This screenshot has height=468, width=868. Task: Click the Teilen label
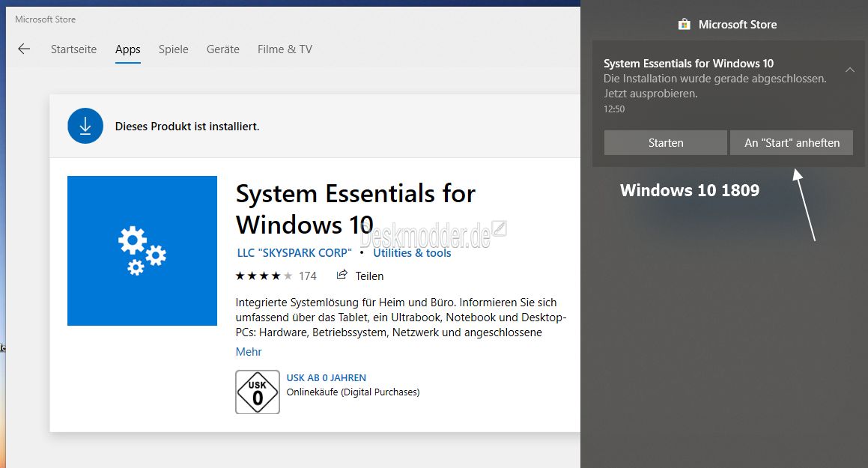click(x=369, y=276)
